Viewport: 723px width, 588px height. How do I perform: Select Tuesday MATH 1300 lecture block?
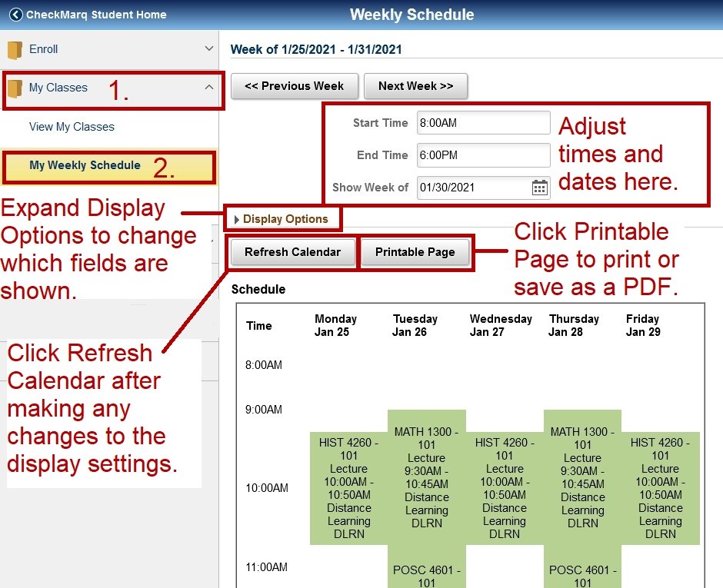426,477
